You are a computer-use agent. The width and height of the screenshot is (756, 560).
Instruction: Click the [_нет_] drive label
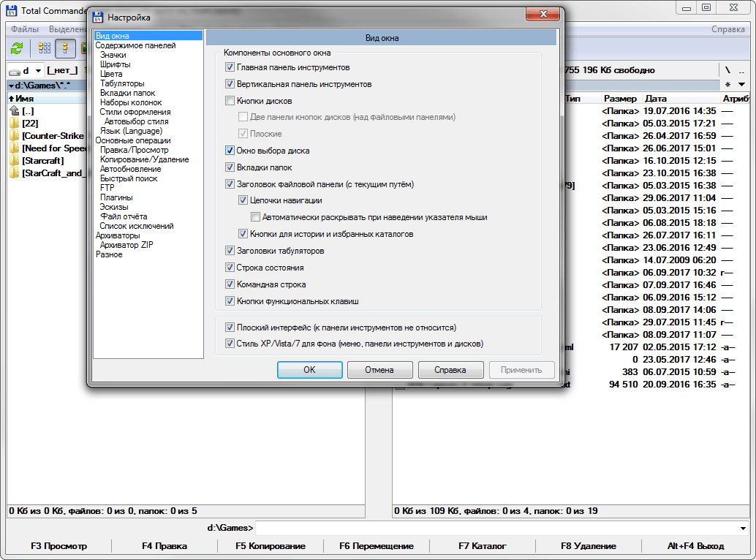[x=63, y=70]
